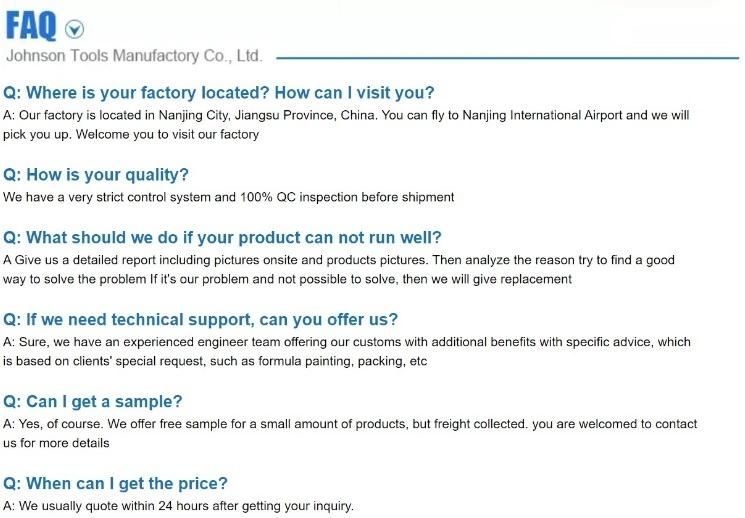Open the question about factory location
The width and height of the screenshot is (745, 518).
(x=219, y=92)
